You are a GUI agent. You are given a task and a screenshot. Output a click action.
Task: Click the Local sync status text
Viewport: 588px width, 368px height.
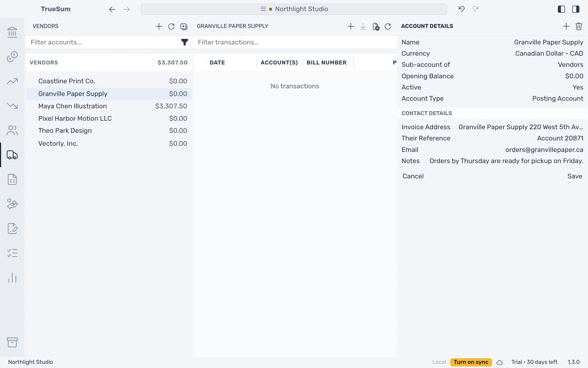[x=439, y=362]
